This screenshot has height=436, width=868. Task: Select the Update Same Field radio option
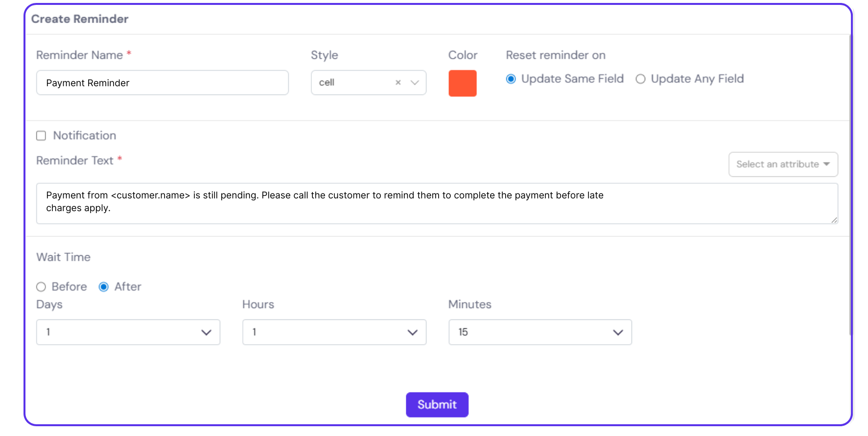click(x=511, y=79)
